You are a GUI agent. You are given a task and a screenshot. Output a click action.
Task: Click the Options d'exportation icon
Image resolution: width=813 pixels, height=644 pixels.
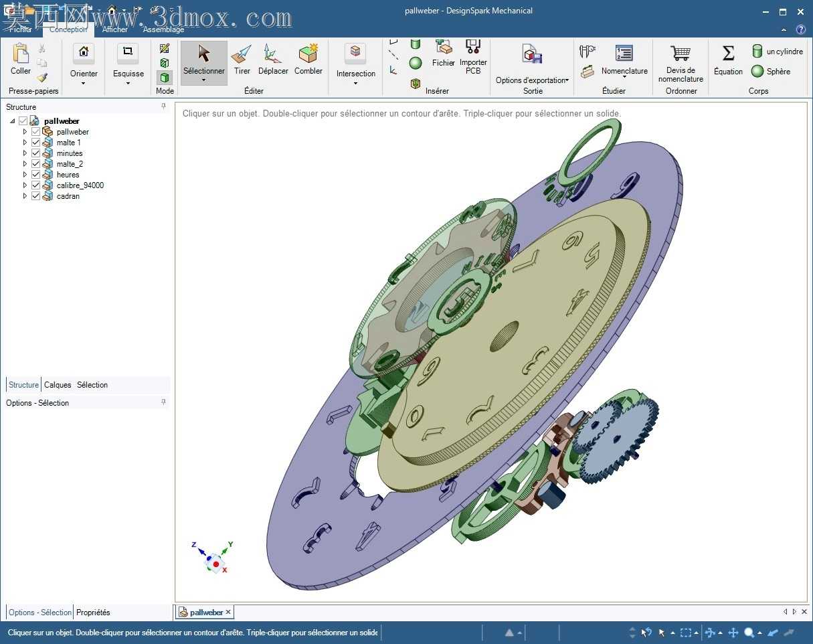pos(533,54)
